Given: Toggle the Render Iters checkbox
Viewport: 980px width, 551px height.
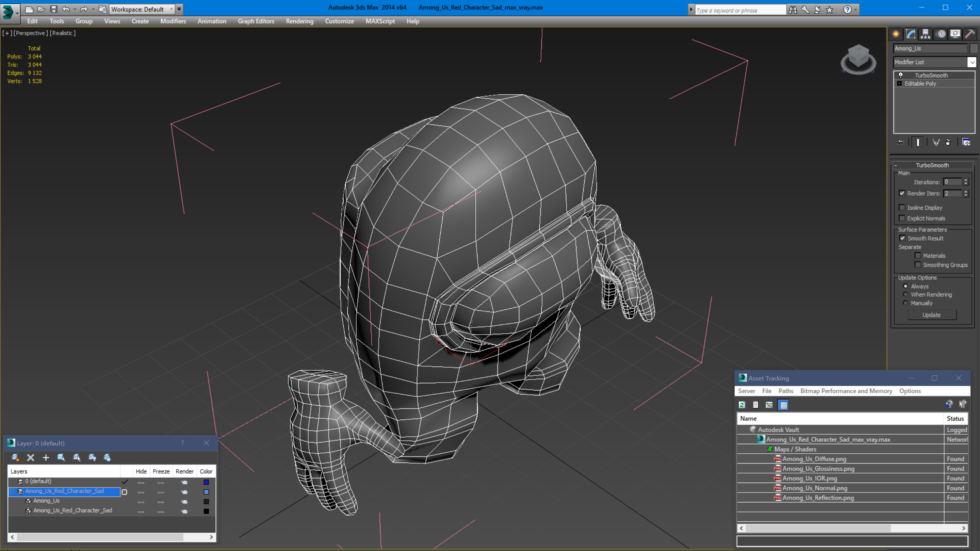Looking at the screenshot, I should coord(902,193).
